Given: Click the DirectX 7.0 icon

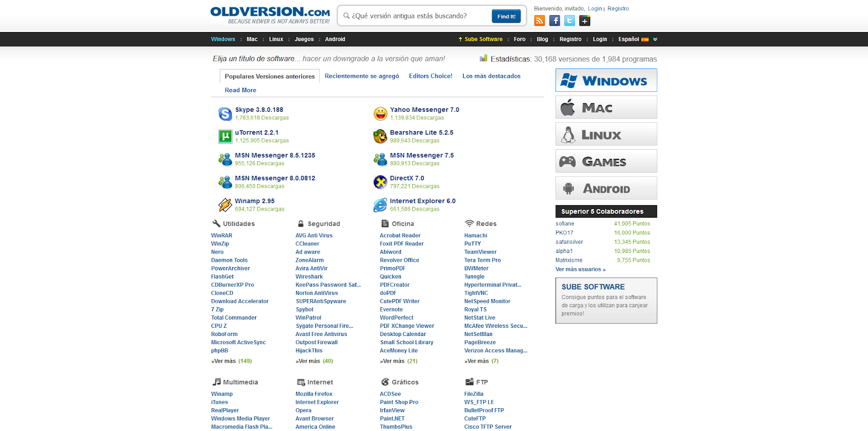Looking at the screenshot, I should pyautogui.click(x=380, y=182).
